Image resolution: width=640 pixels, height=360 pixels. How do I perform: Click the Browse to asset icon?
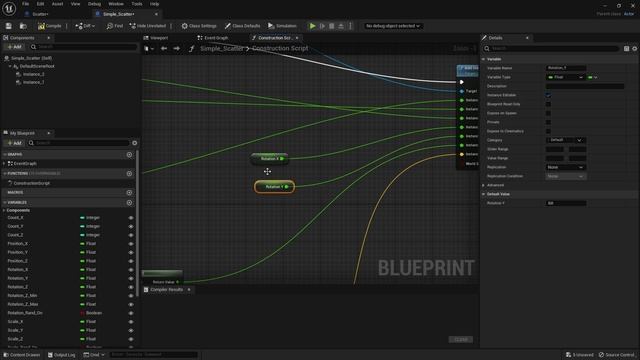(23, 26)
